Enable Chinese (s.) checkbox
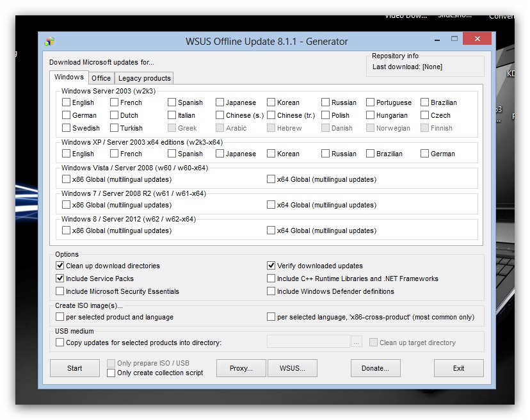The width and height of the screenshot is (530, 420). (x=220, y=115)
